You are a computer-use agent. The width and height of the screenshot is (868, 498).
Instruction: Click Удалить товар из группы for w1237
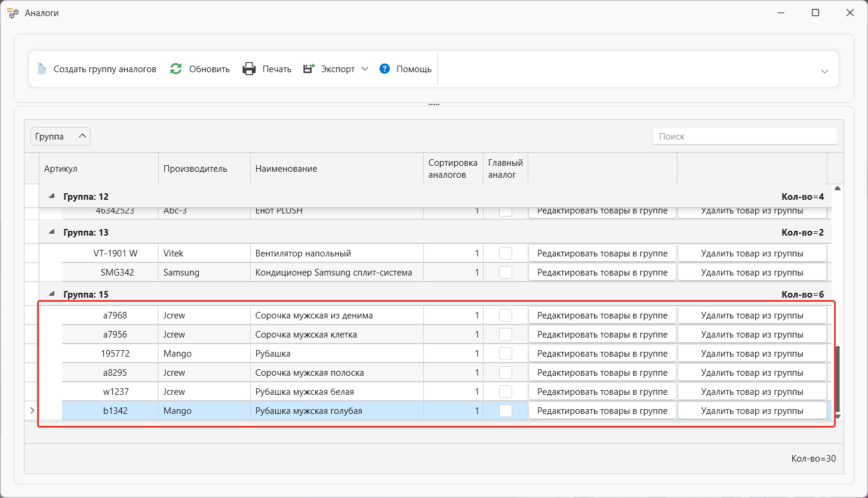coord(752,391)
